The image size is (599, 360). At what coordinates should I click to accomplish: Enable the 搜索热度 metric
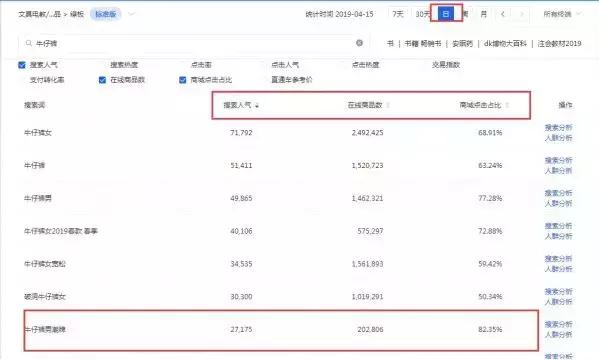[x=124, y=65]
